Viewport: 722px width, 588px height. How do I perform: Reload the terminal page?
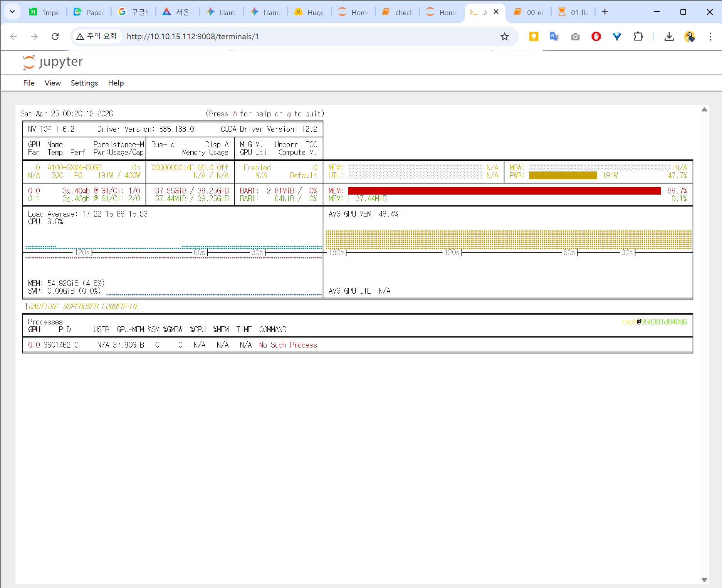click(x=55, y=37)
